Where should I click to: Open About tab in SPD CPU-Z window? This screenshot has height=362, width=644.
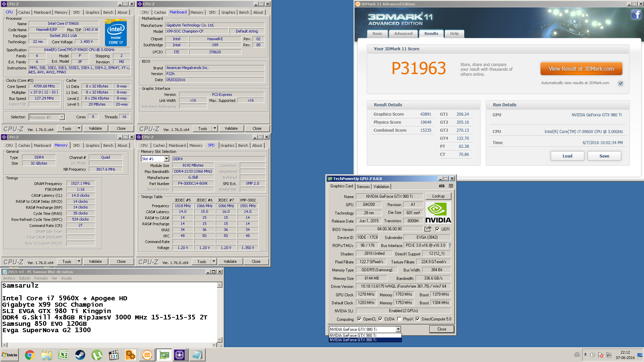[x=257, y=145]
